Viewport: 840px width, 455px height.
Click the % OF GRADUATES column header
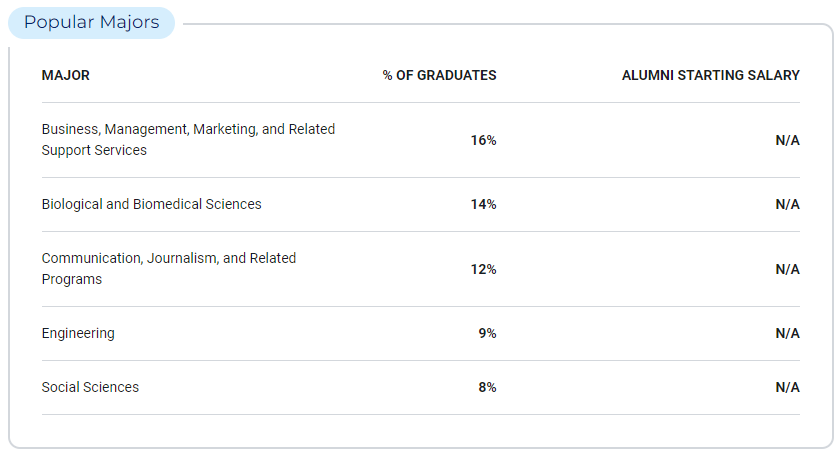439,76
